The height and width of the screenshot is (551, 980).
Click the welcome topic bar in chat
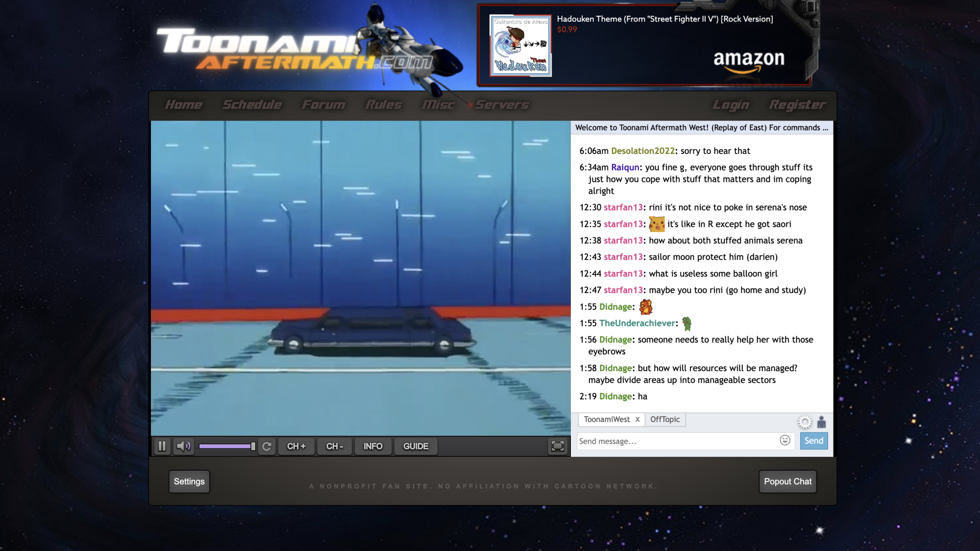click(702, 127)
